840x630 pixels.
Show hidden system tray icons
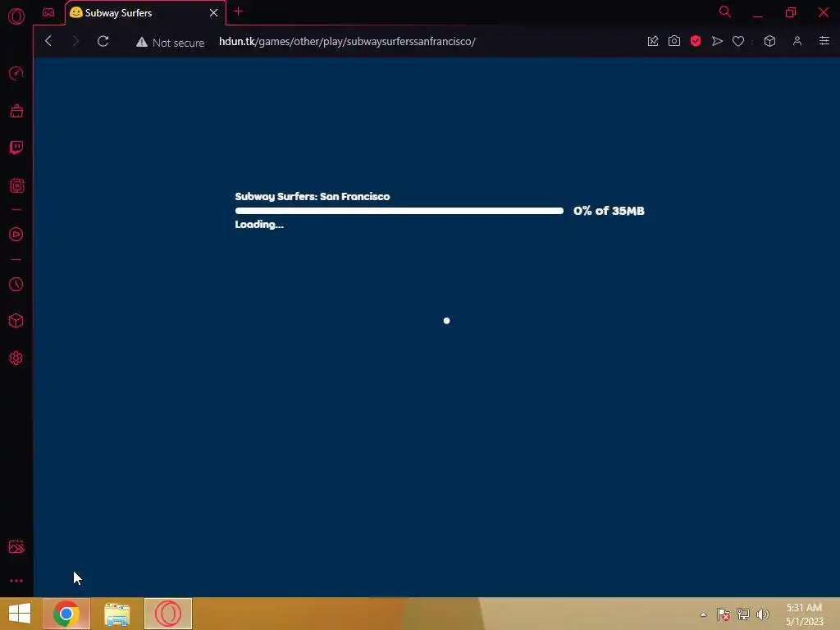(x=703, y=614)
